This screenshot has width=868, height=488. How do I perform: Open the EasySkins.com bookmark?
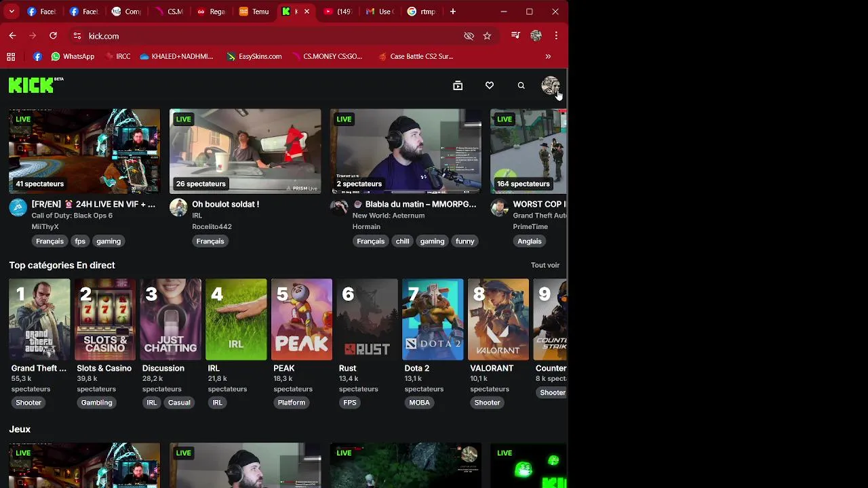[254, 56]
